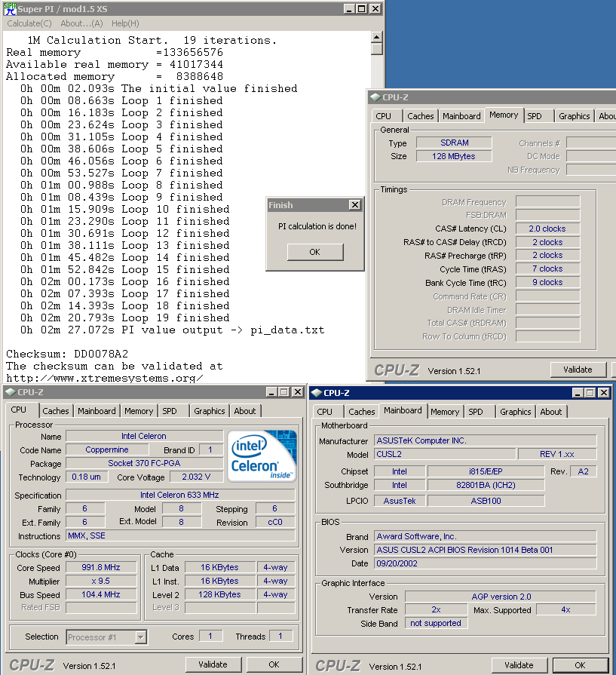
Task: Maximize the Super PI window
Action: coord(362,9)
